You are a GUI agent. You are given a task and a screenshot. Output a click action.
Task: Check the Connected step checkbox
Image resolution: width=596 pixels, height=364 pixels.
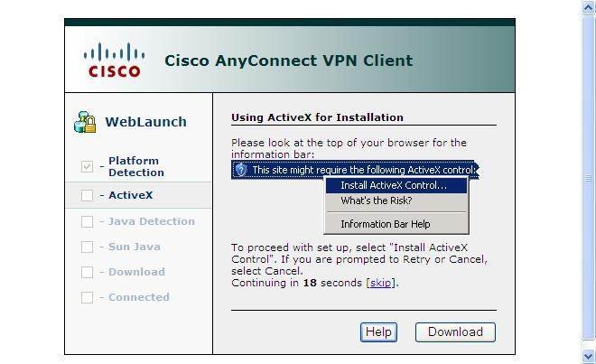click(87, 297)
